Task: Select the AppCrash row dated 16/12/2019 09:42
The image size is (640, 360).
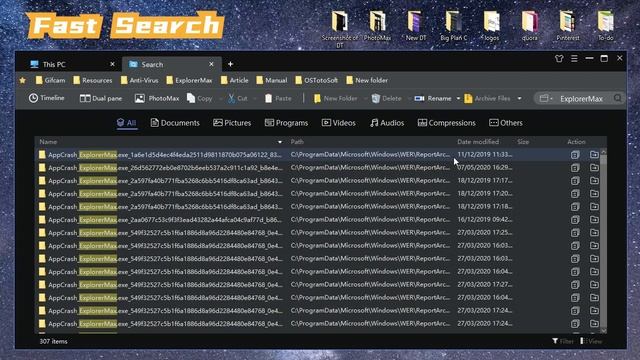Action: coord(318,220)
